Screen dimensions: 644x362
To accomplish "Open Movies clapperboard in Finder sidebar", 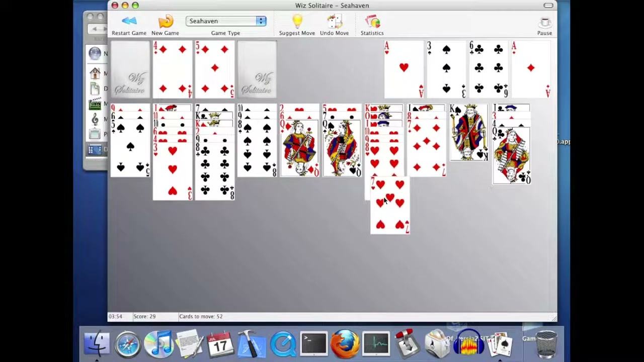I will coord(95,104).
